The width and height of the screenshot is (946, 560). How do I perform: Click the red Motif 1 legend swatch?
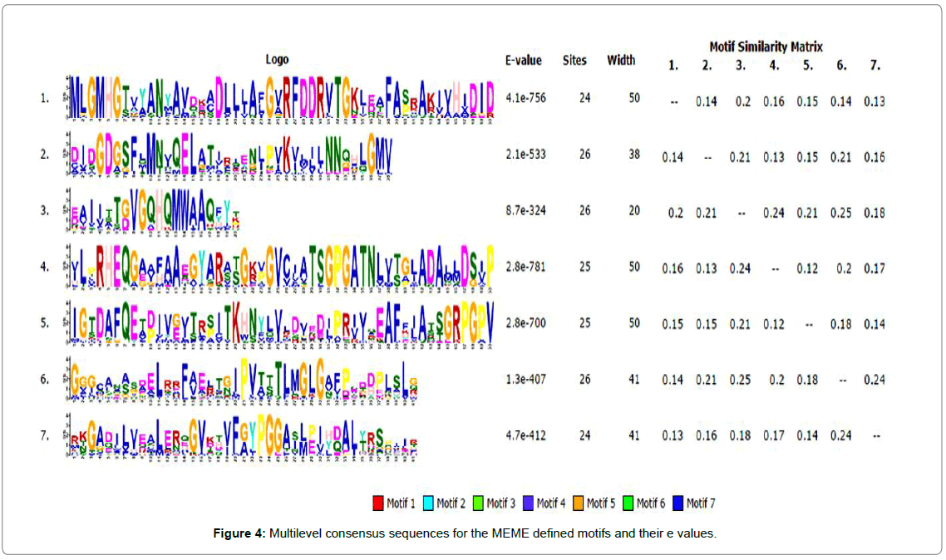point(378,503)
